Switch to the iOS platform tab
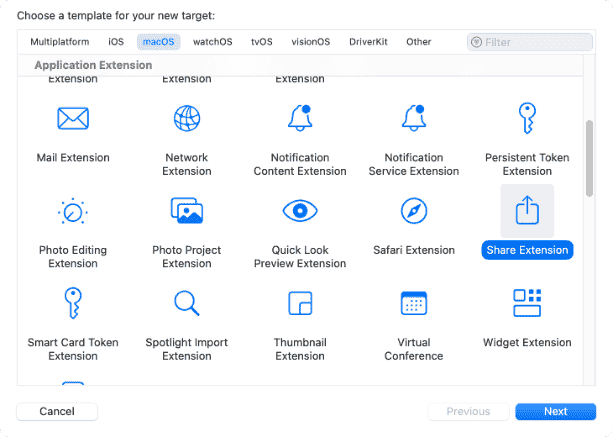 pos(116,42)
